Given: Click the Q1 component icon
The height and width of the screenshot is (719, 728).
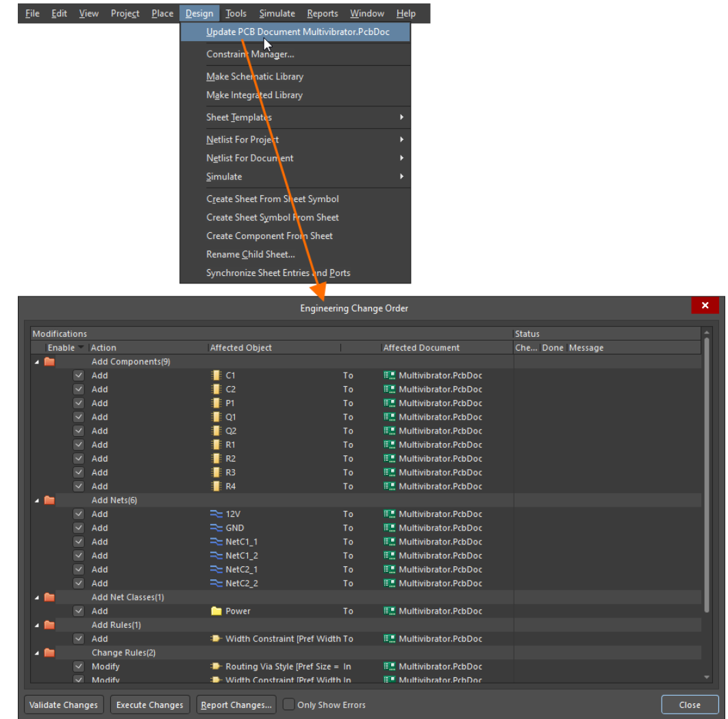Looking at the screenshot, I should [x=216, y=417].
